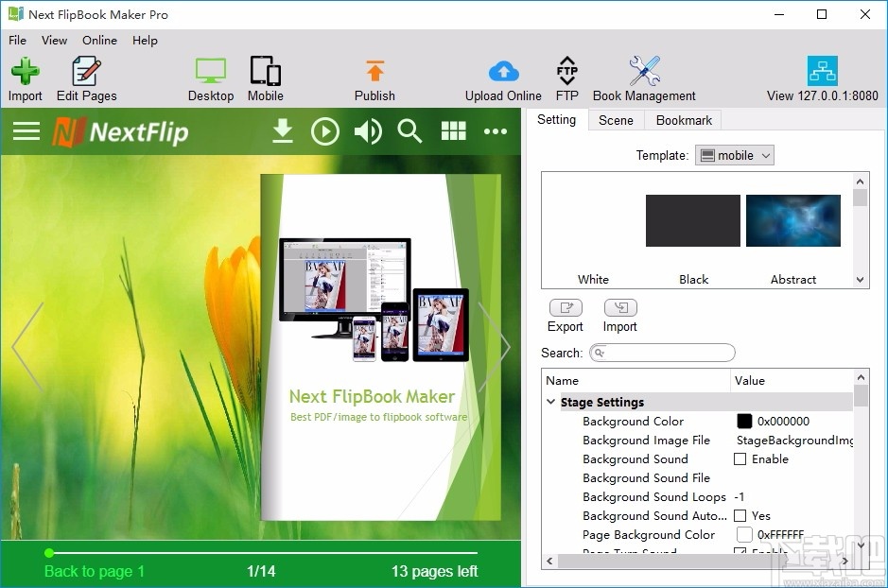888x588 pixels.
Task: Open the hamburger menu in the preview
Action: click(x=26, y=131)
